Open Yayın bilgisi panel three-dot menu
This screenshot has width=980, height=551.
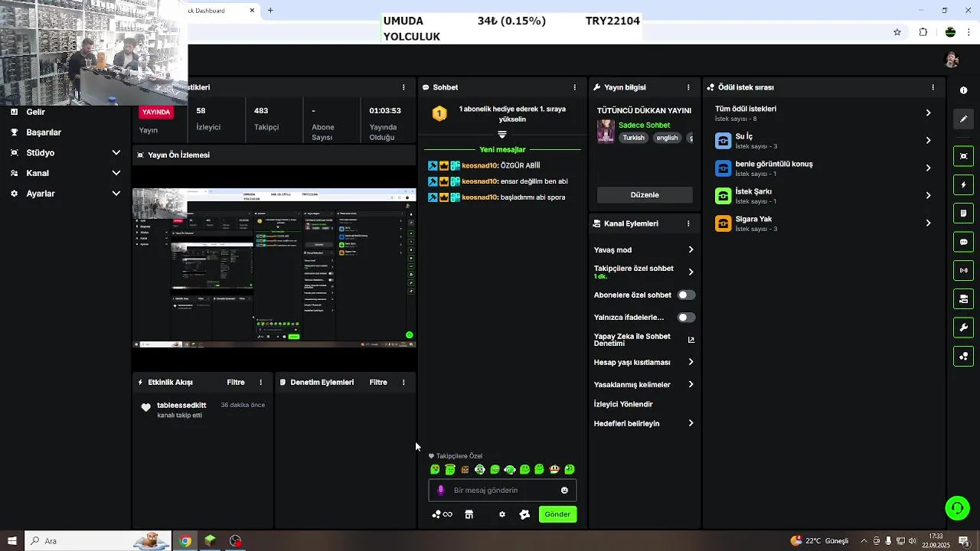coord(688,87)
